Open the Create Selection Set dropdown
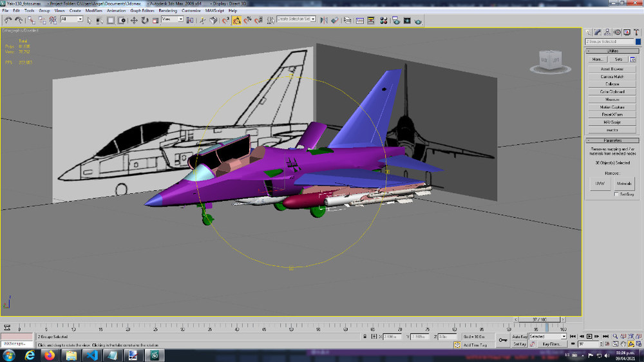This screenshot has width=644, height=362. tap(296, 19)
